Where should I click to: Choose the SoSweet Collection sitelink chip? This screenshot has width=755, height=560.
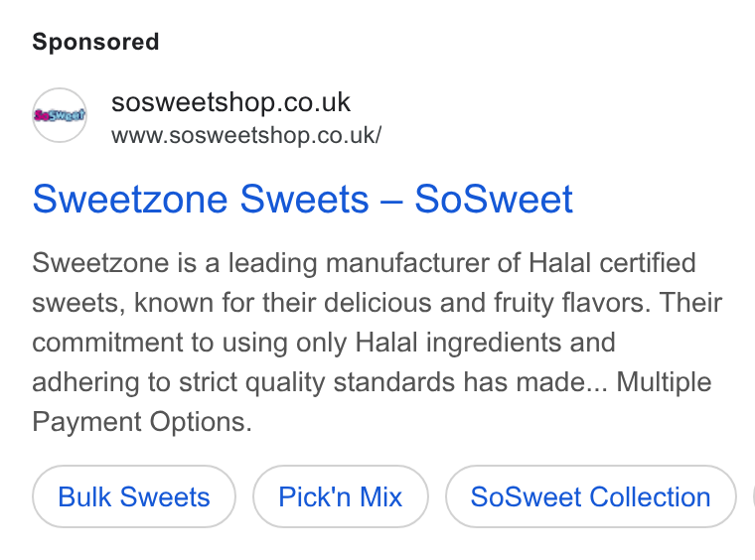click(591, 496)
